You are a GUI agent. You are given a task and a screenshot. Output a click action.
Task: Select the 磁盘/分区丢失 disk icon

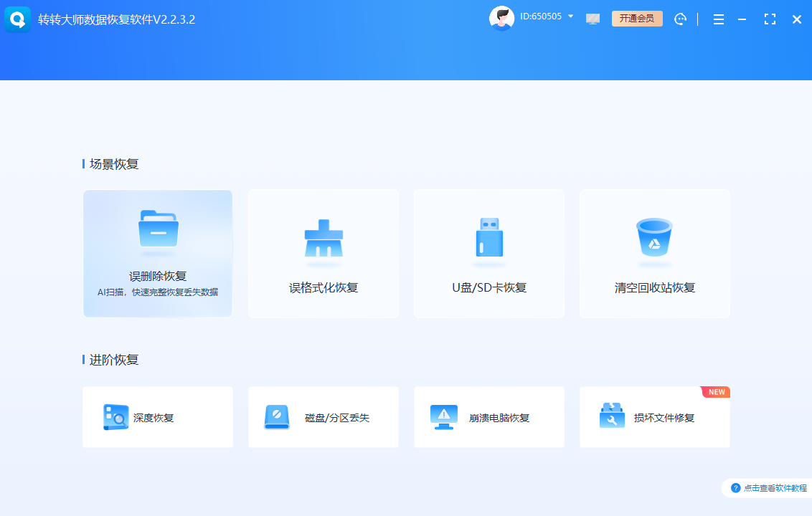(277, 417)
